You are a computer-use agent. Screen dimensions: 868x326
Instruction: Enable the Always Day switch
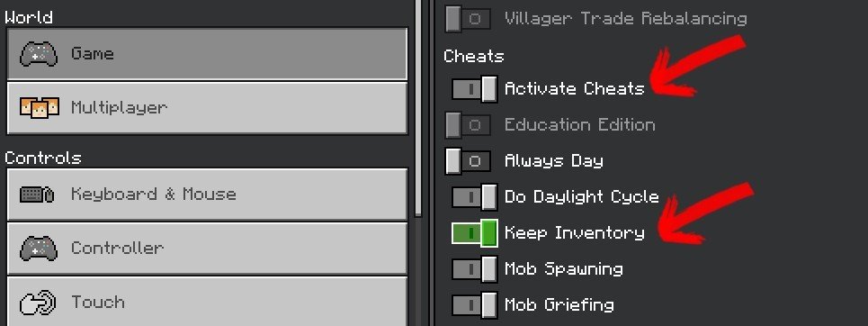click(469, 161)
